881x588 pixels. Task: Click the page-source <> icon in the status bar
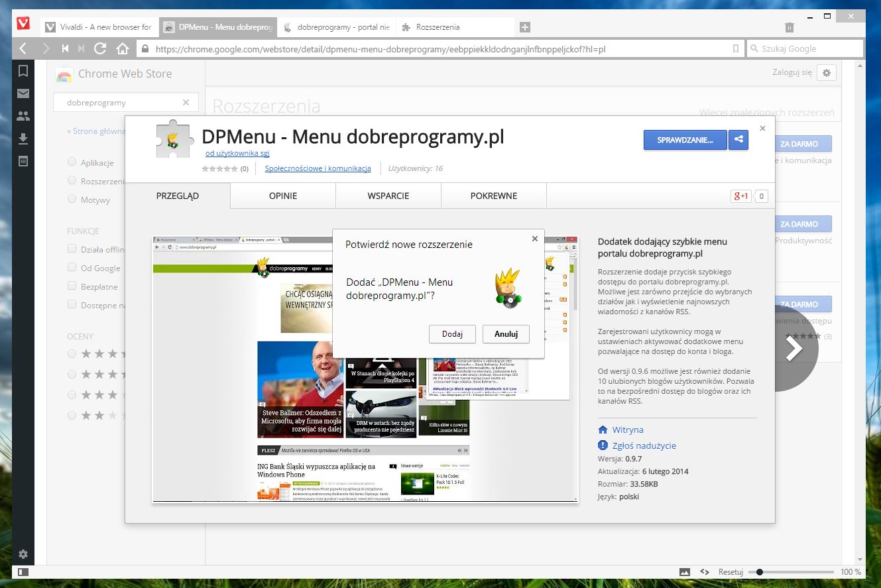(x=704, y=571)
